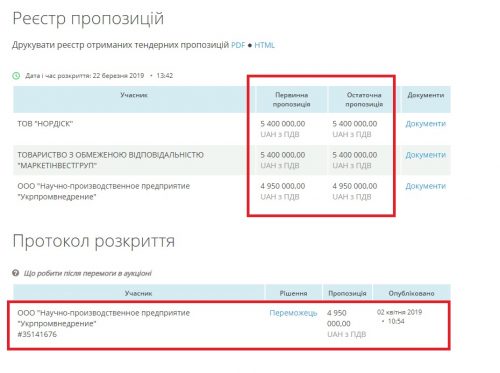Screen dimensions: 500x373
Task: Click the Документи column header
Action: tap(426, 95)
